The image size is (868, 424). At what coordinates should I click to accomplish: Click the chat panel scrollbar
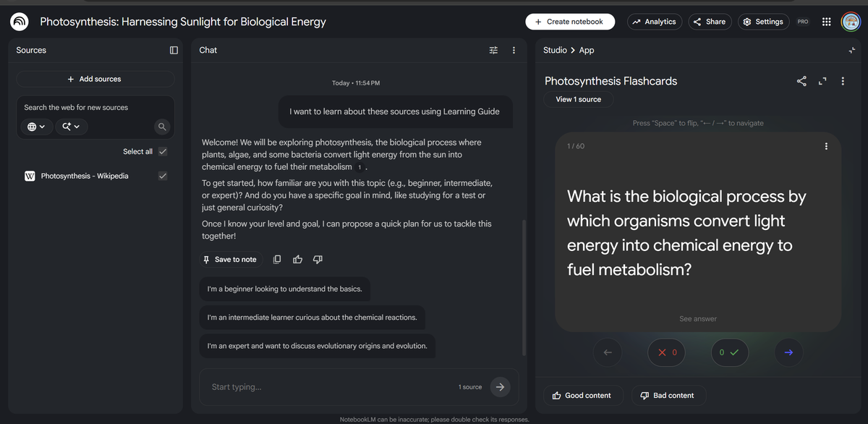525,289
